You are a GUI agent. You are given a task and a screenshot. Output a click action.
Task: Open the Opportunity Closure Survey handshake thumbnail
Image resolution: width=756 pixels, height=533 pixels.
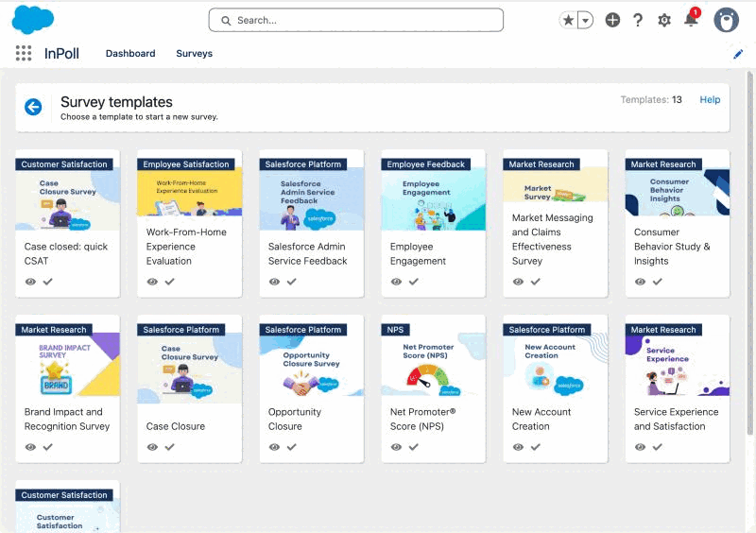pos(312,365)
